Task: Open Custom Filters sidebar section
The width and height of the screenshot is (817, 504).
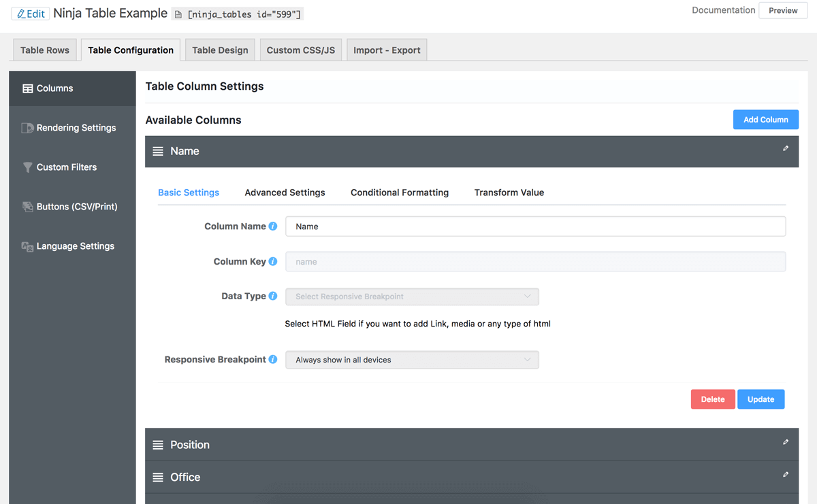Action: [x=66, y=167]
